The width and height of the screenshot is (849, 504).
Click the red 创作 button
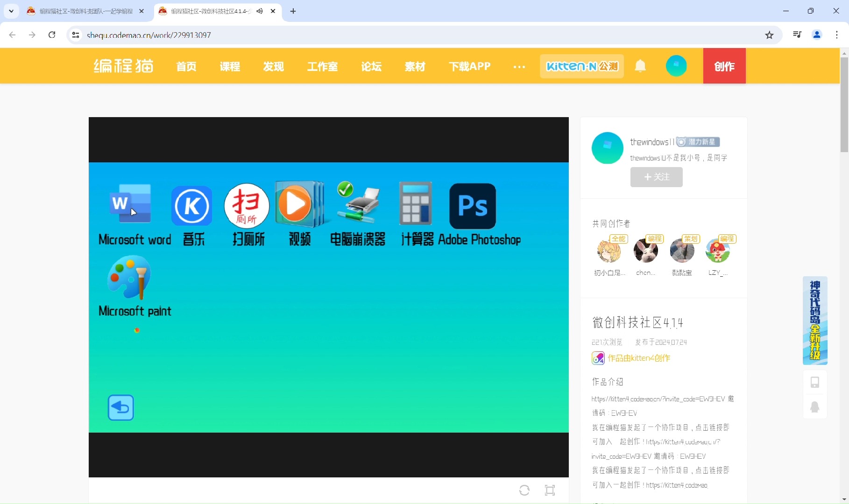coord(724,66)
